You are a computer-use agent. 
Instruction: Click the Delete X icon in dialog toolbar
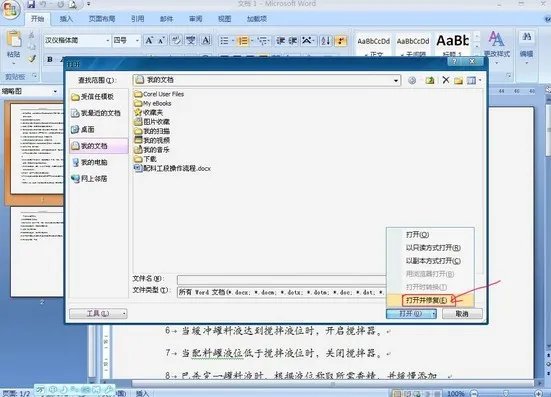[446, 80]
